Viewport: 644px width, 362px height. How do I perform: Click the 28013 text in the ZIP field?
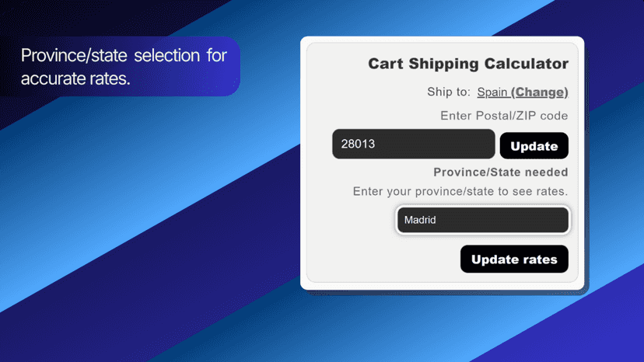358,144
